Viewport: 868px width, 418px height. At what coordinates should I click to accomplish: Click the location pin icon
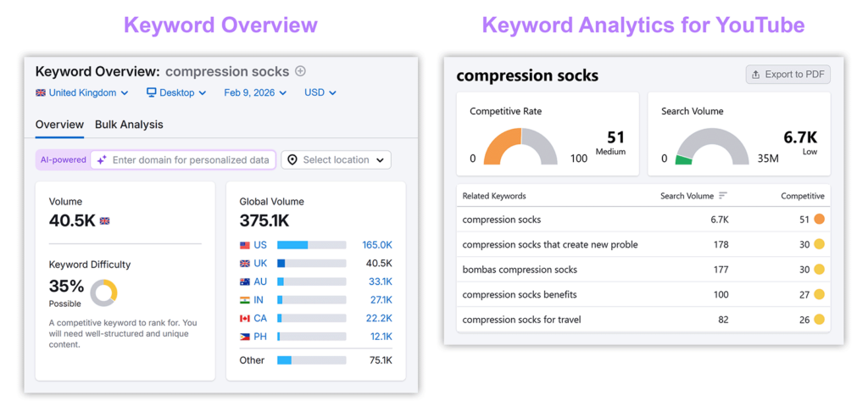tap(292, 159)
